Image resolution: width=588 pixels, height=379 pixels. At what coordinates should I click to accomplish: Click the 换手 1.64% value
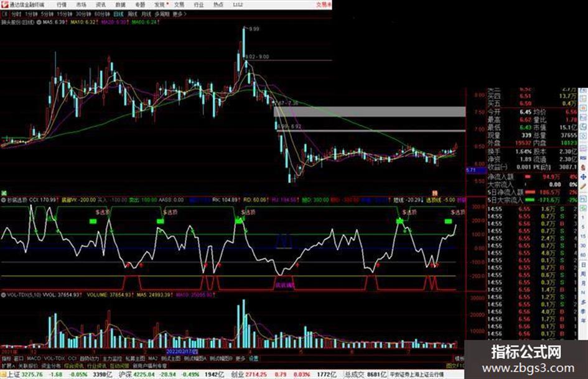pos(523,151)
